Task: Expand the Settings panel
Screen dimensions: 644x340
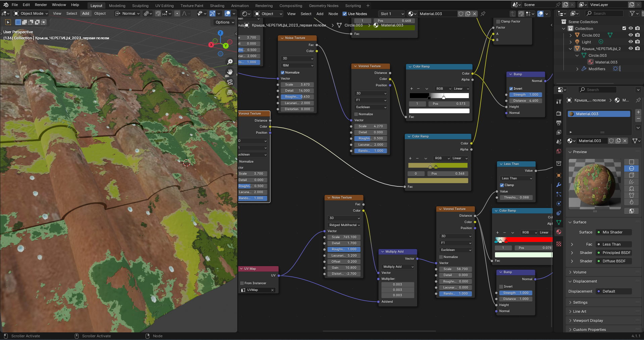Action: point(580,302)
